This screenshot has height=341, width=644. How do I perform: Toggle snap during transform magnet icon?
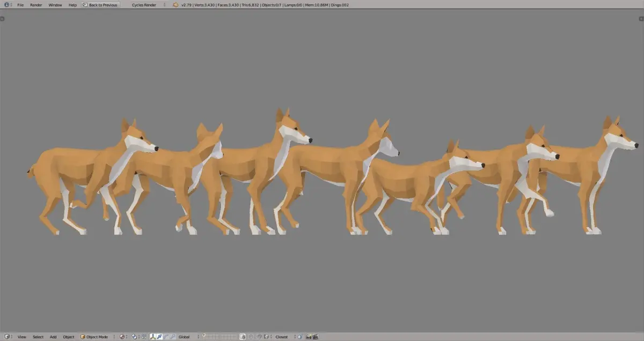tap(259, 337)
